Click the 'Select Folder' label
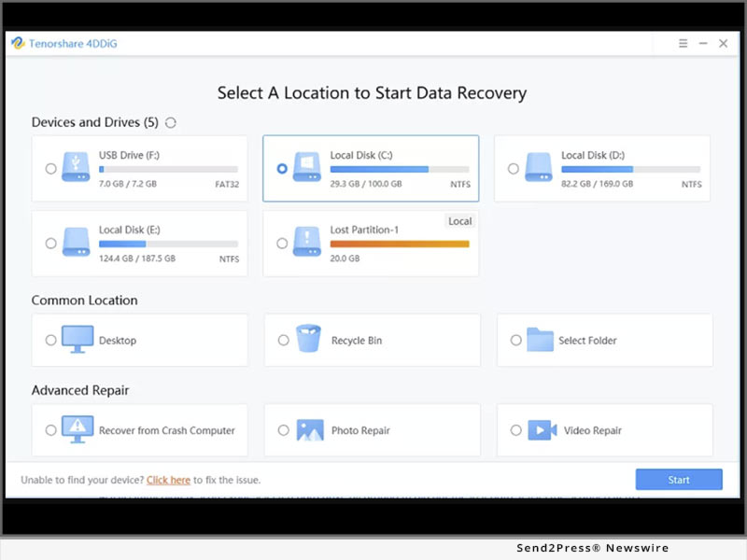The height and width of the screenshot is (560, 747). click(587, 341)
